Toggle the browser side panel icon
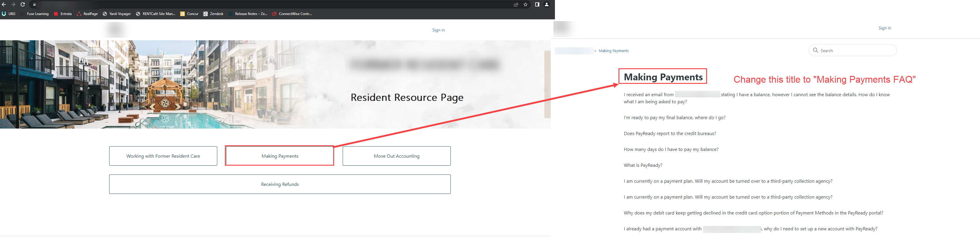This screenshot has height=248, width=980. [x=537, y=5]
